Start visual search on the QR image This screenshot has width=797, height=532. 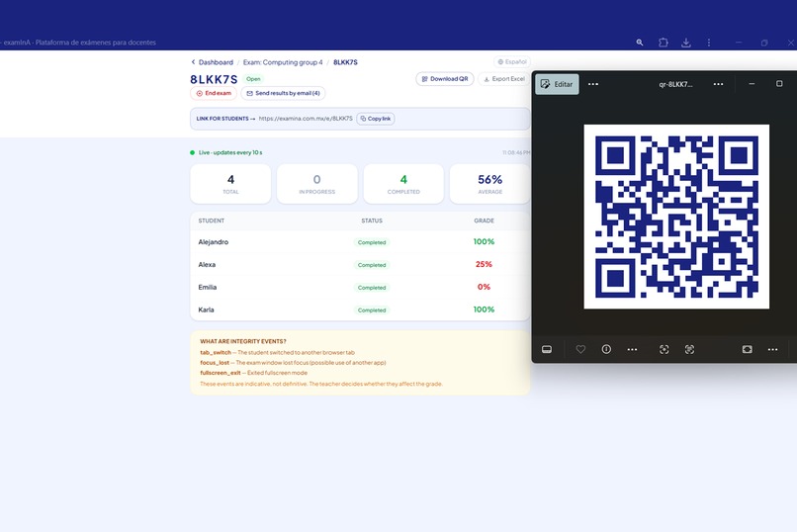pyautogui.click(x=664, y=349)
